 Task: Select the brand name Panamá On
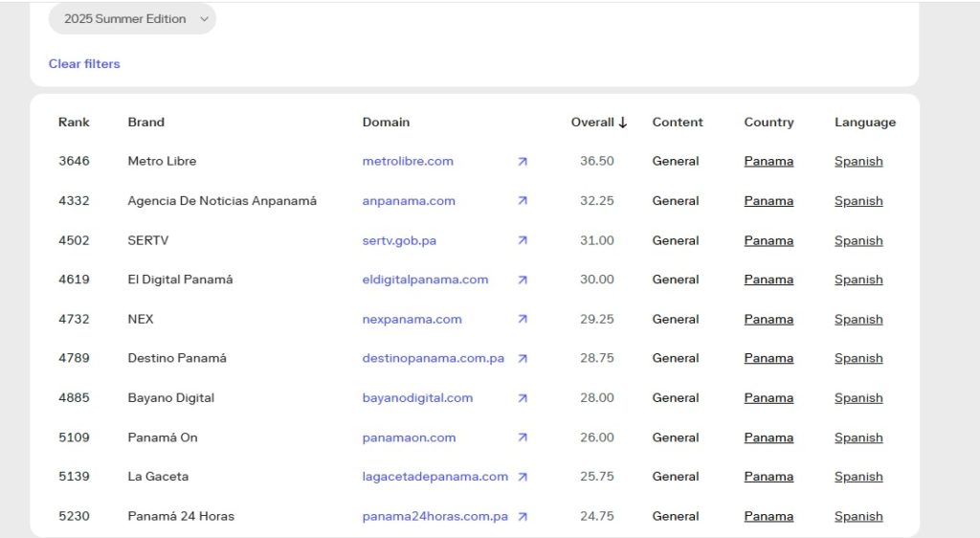coord(163,437)
